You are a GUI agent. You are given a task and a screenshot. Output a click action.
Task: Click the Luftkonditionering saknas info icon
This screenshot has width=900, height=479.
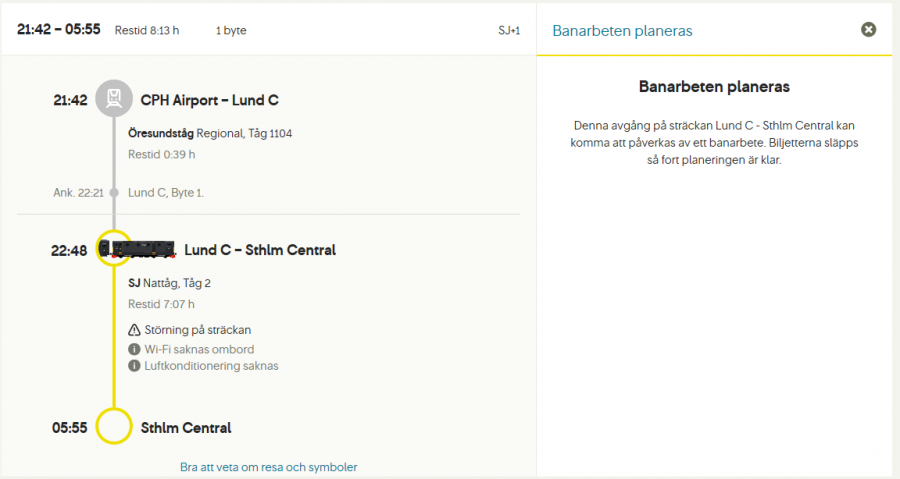click(x=134, y=366)
